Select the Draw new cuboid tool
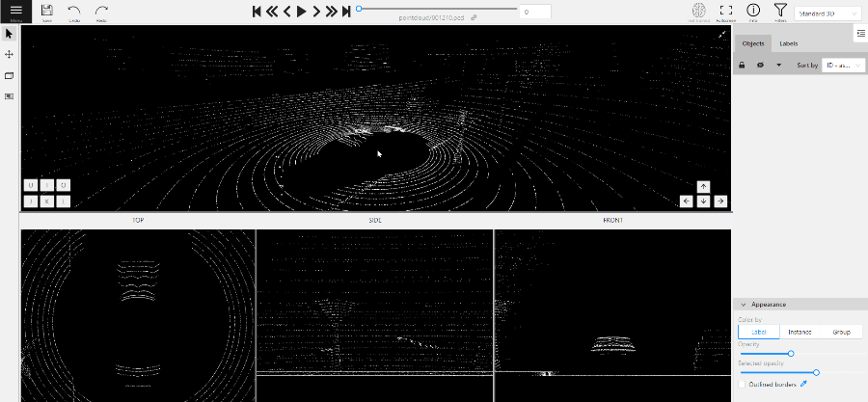868x402 pixels. [9, 75]
